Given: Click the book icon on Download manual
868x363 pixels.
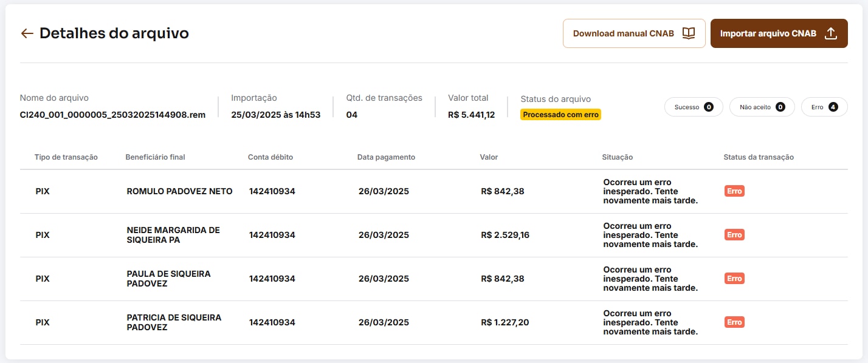Looking at the screenshot, I should (688, 33).
